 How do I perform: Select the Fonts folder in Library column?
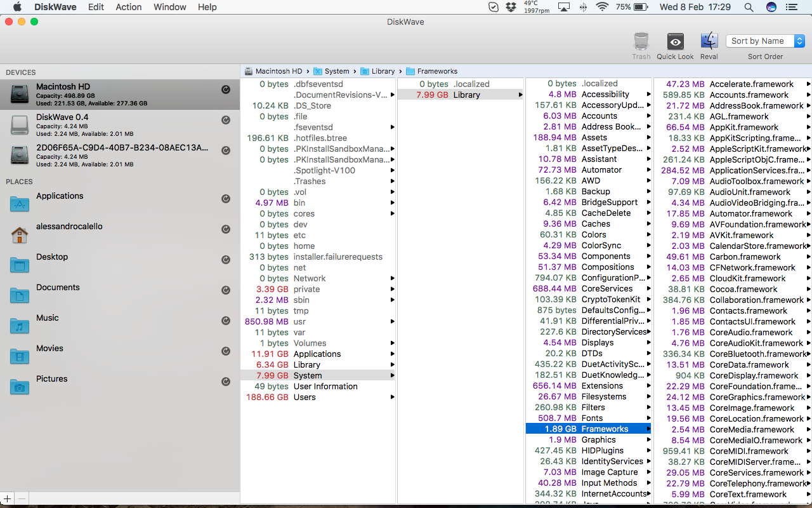tap(592, 418)
